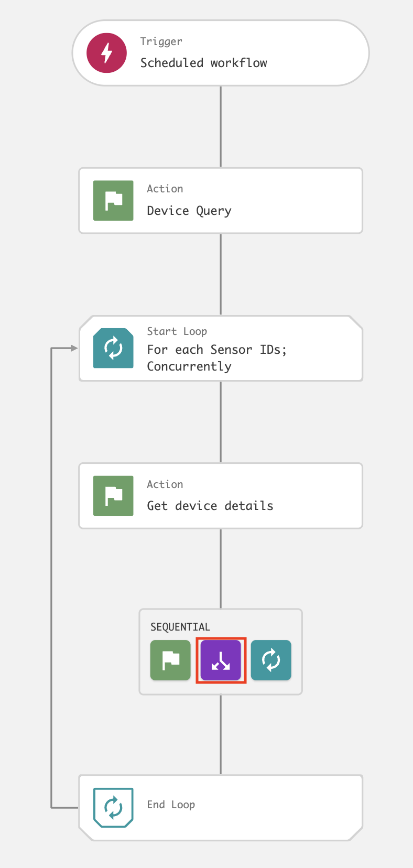
Task: Click connector between Sequential group and End Loop
Action: 221,734
